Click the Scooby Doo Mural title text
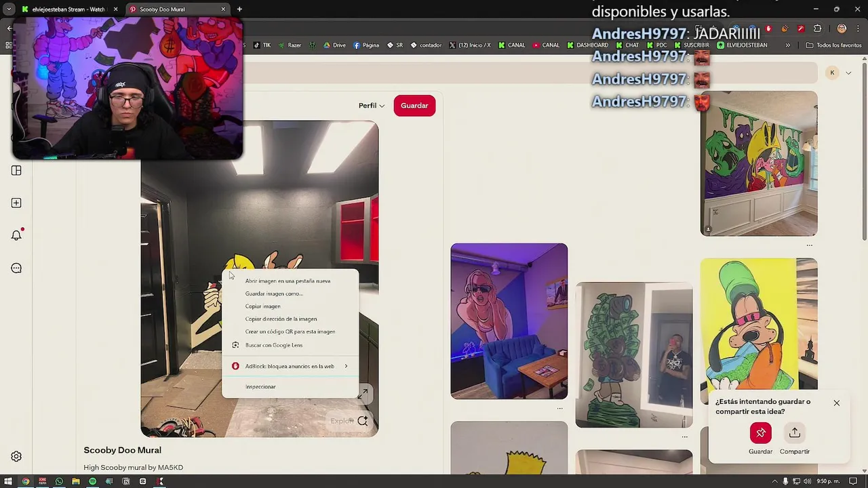Image resolution: width=868 pixels, height=488 pixels. pyautogui.click(x=122, y=450)
